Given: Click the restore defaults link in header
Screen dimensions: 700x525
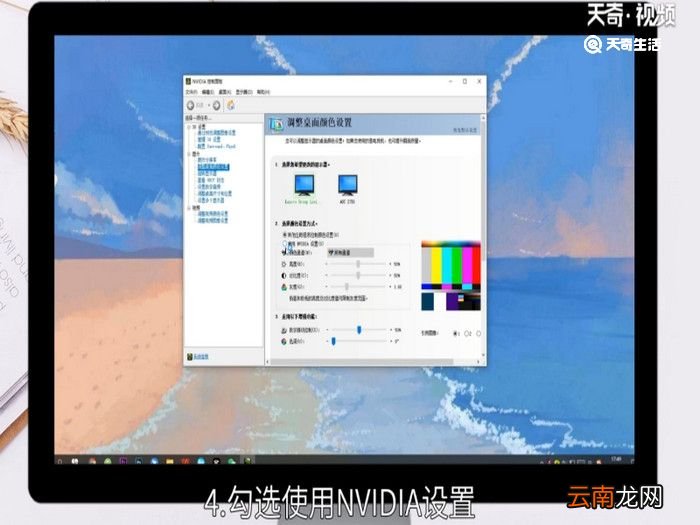Looking at the screenshot, I should pyautogui.click(x=465, y=130).
